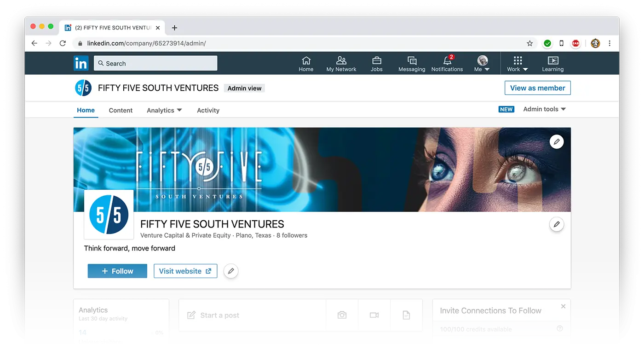Click the 8 followers text
The width and height of the screenshot is (644, 345).
292,235
